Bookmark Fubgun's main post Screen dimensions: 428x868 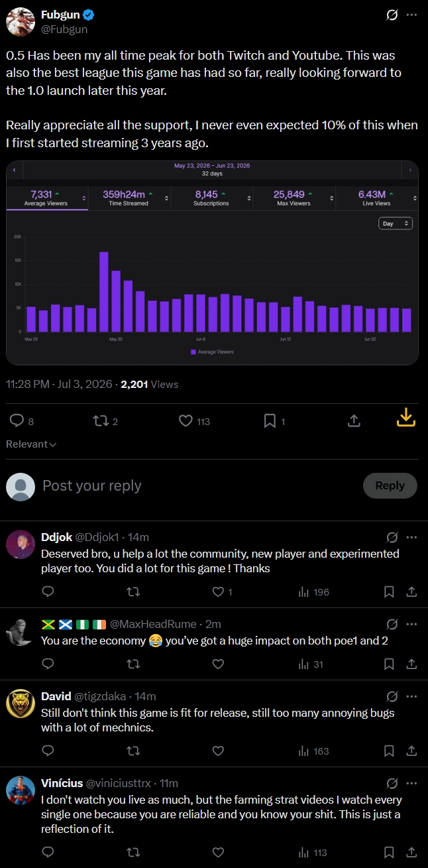[270, 421]
